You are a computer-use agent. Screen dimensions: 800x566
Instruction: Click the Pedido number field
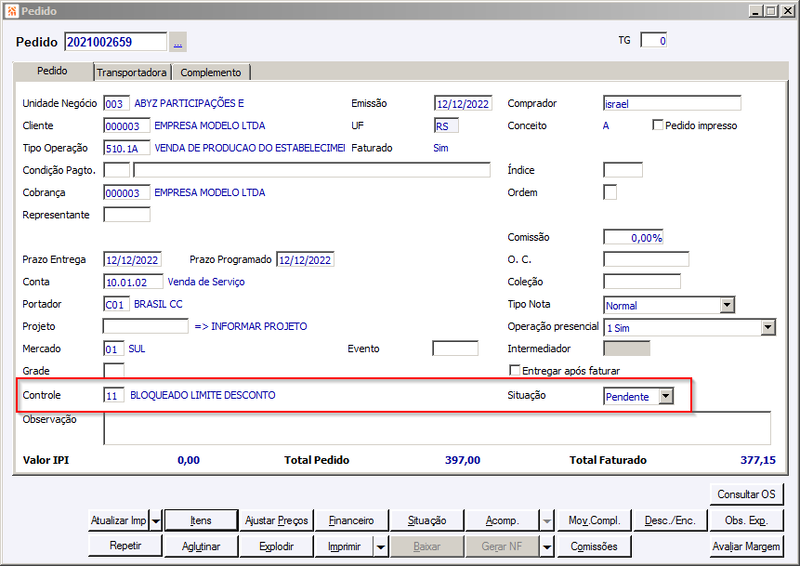[x=116, y=42]
